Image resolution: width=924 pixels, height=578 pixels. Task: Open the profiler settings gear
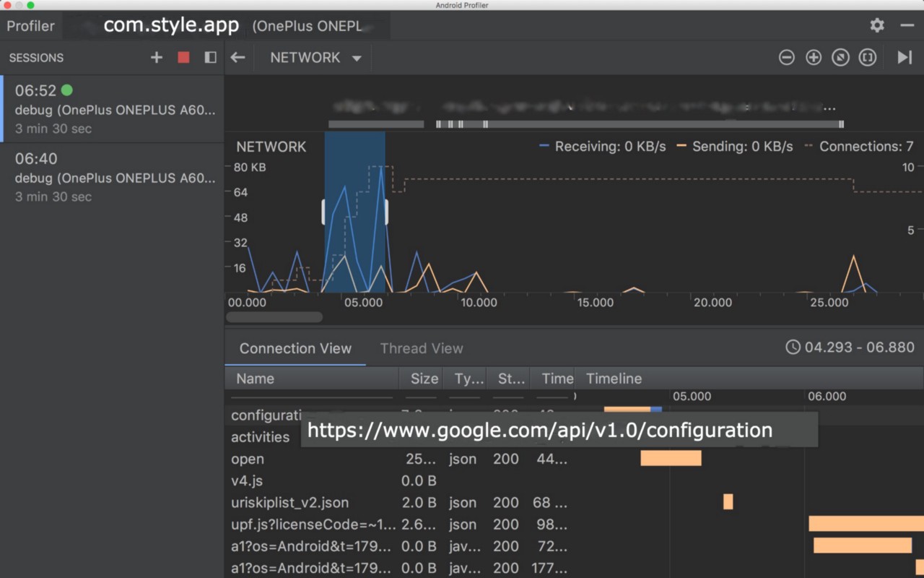point(876,25)
